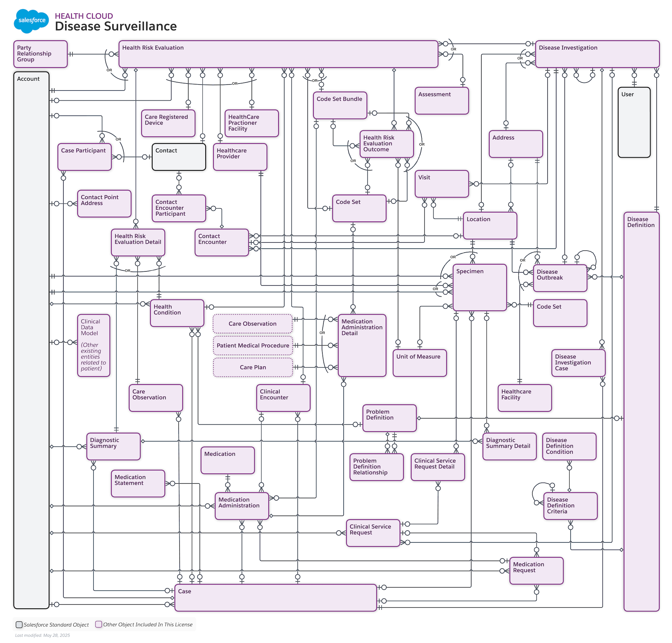672x643 pixels.
Task: Select Clinical Service Request Detail box
Action: coord(437,468)
